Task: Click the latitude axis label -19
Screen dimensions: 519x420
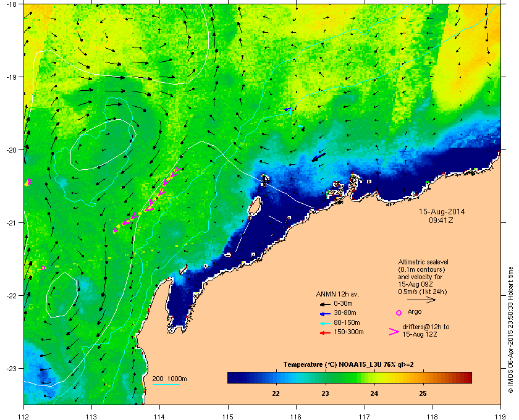Action: tap(12, 77)
